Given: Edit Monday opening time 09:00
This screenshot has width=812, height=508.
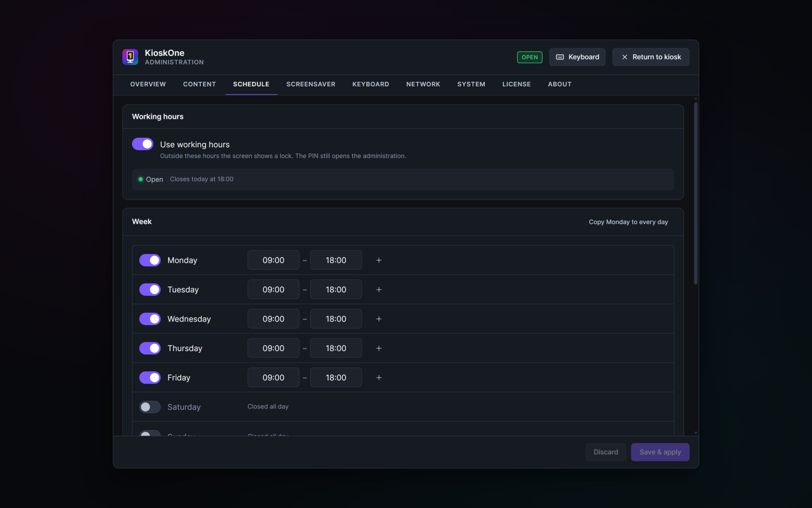Looking at the screenshot, I should [x=274, y=260].
